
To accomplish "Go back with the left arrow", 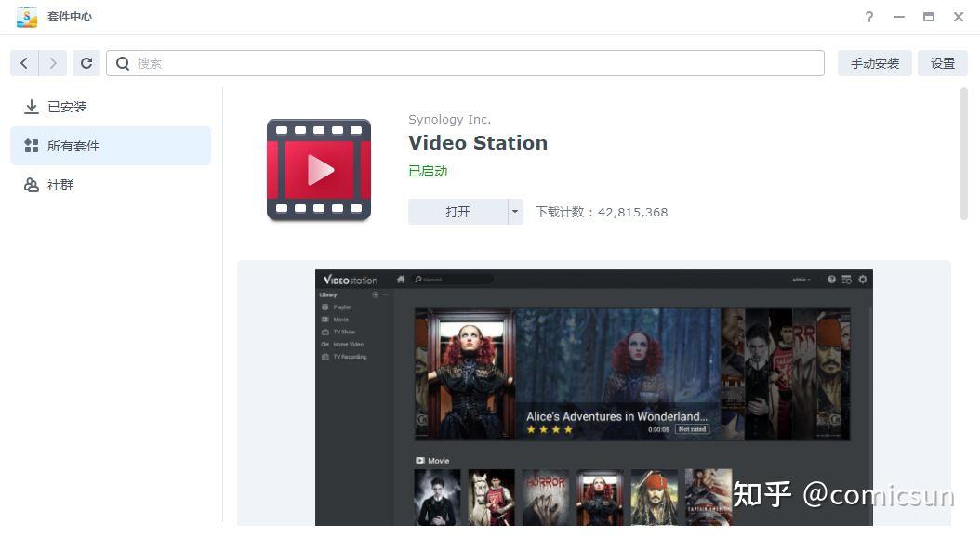I will point(24,63).
